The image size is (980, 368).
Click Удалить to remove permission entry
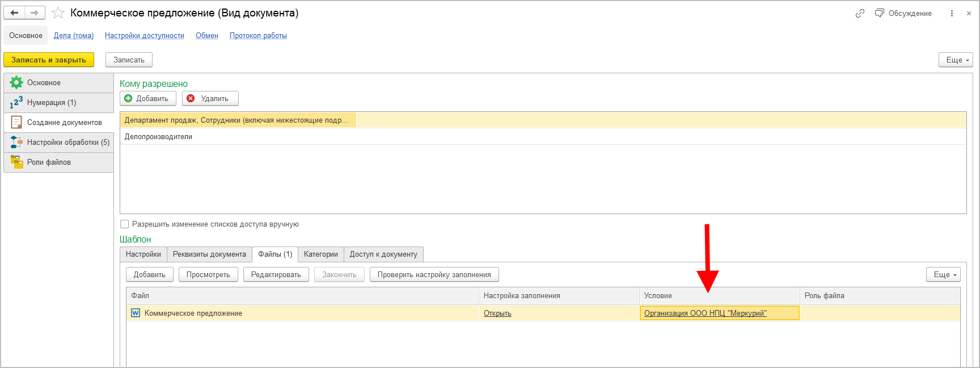point(210,99)
